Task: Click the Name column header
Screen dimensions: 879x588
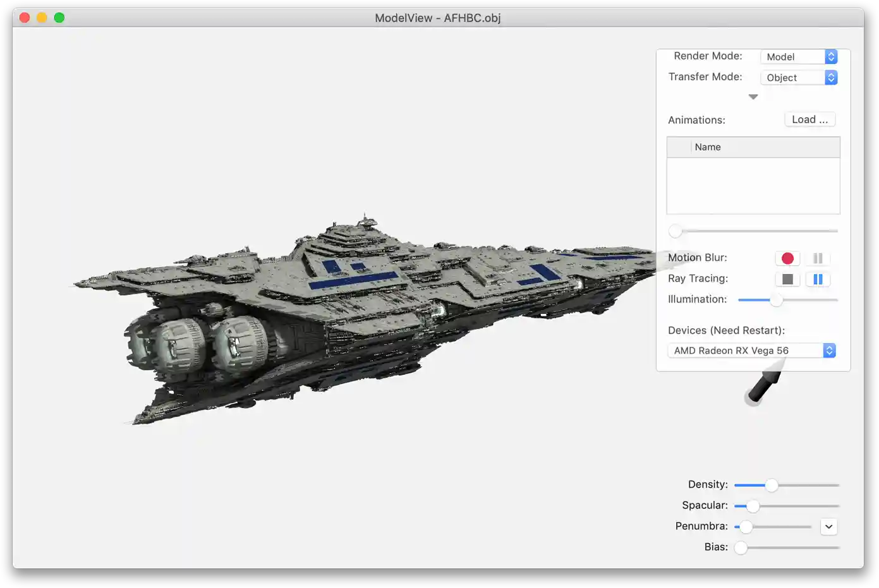Action: (708, 147)
